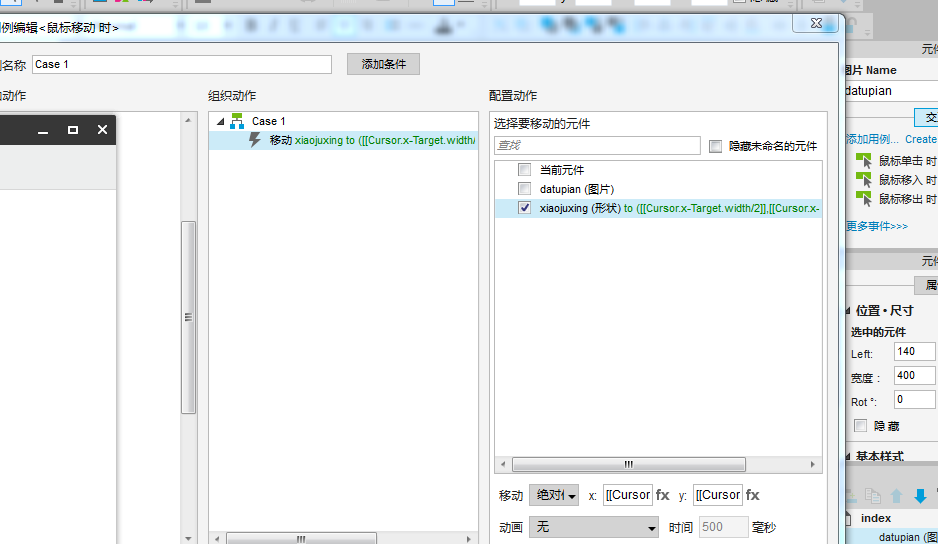Select the Case 1 row in 组织动作

click(x=343, y=121)
